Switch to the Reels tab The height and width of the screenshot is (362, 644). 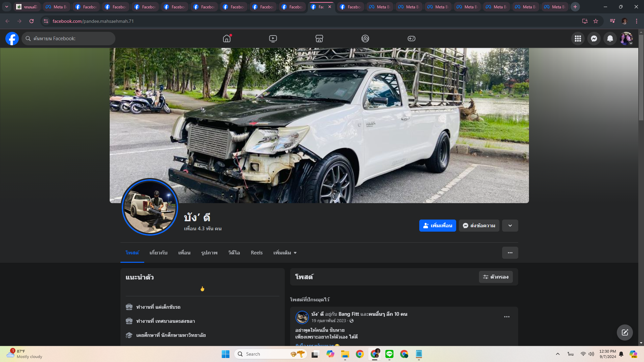coord(257,253)
